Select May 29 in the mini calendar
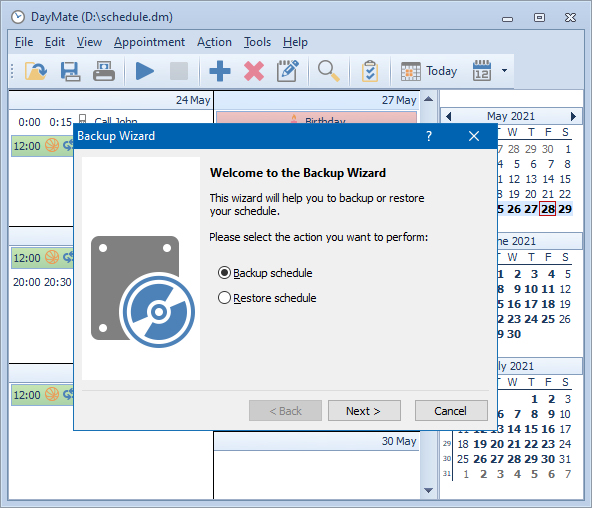Viewport: 592px width, 508px height. tap(565, 209)
